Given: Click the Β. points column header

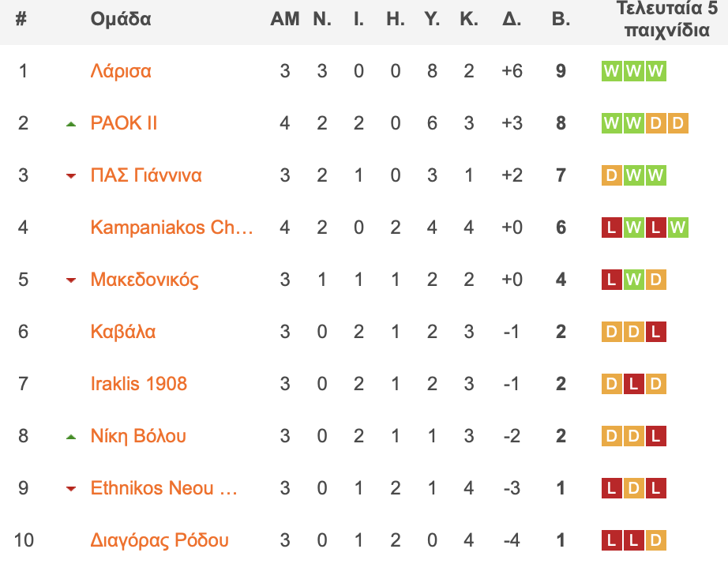Looking at the screenshot, I should coord(561,19).
